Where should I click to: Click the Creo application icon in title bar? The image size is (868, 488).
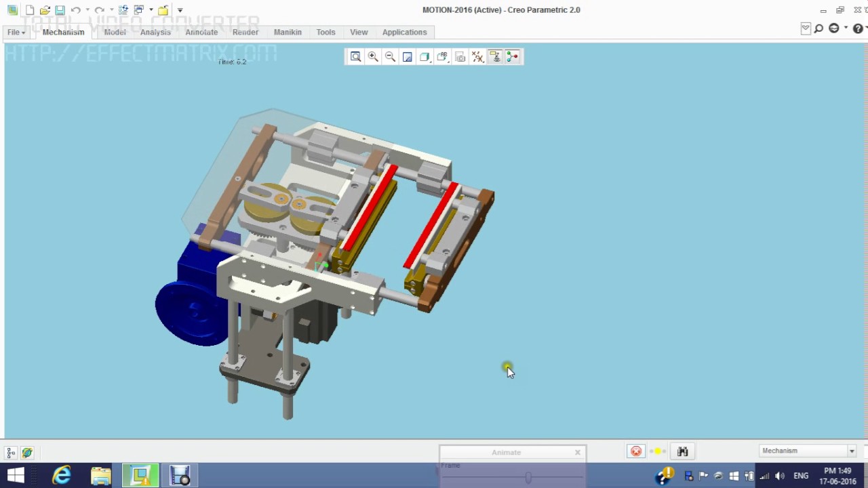(12, 10)
